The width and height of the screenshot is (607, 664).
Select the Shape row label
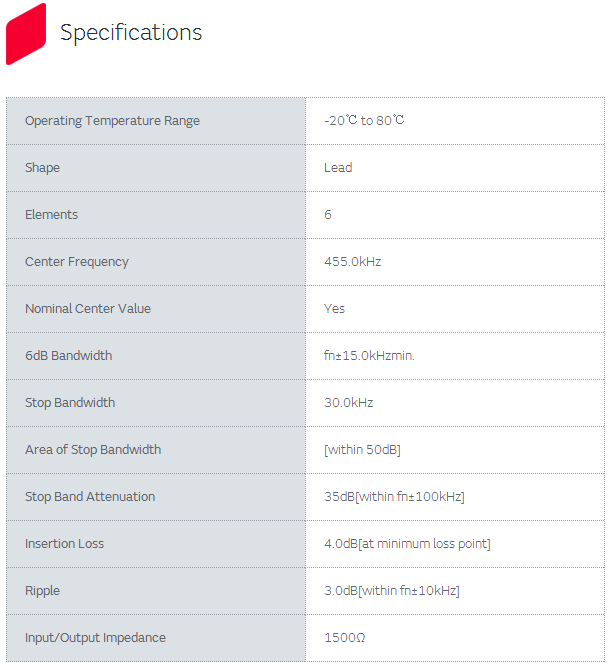(42, 168)
